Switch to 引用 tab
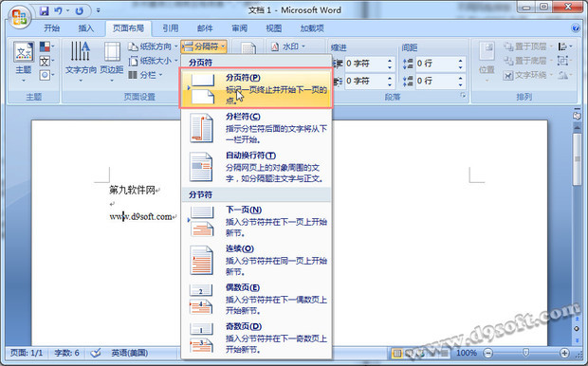This screenshot has width=588, height=366. [x=171, y=28]
